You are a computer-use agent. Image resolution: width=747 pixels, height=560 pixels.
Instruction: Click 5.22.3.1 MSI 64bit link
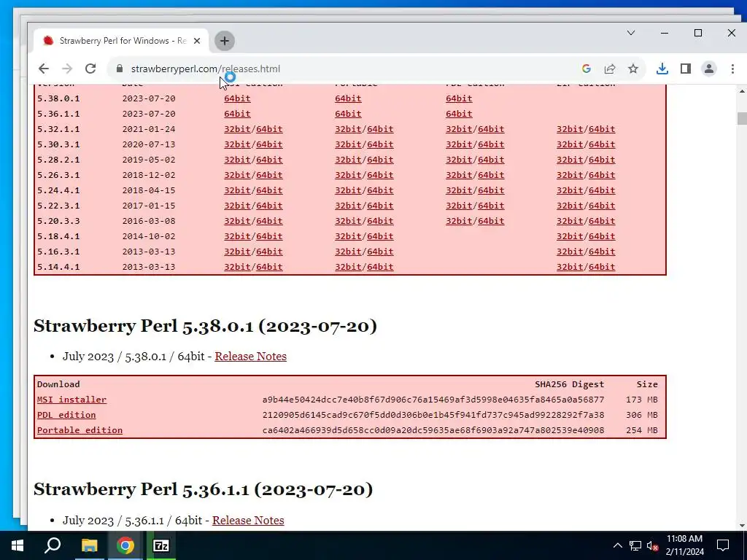point(269,206)
